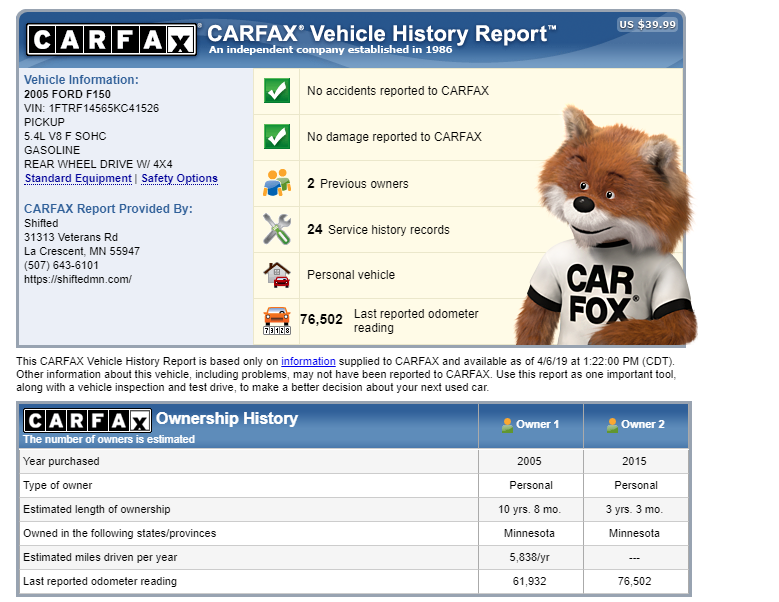The height and width of the screenshot is (602, 779).
Task: Click the odometer car icon
Action: [277, 321]
